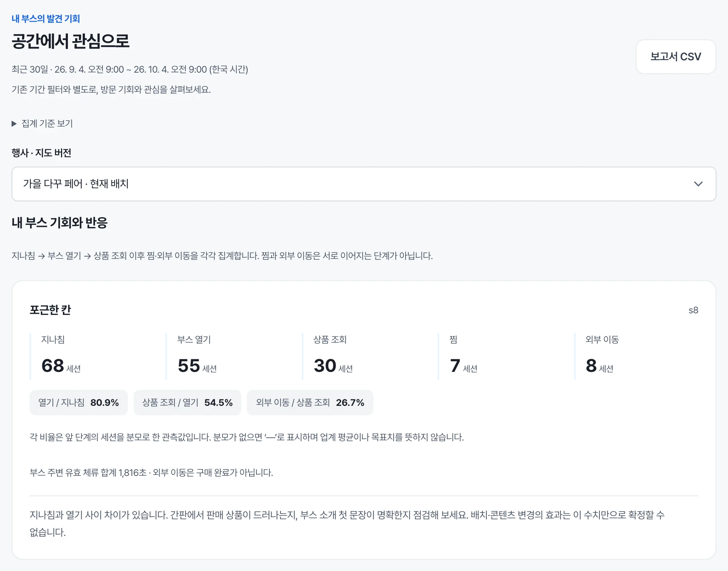Viewport: 728px width, 571px height.
Task: Click the 포근한 칸 booth name
Action: pos(50,310)
